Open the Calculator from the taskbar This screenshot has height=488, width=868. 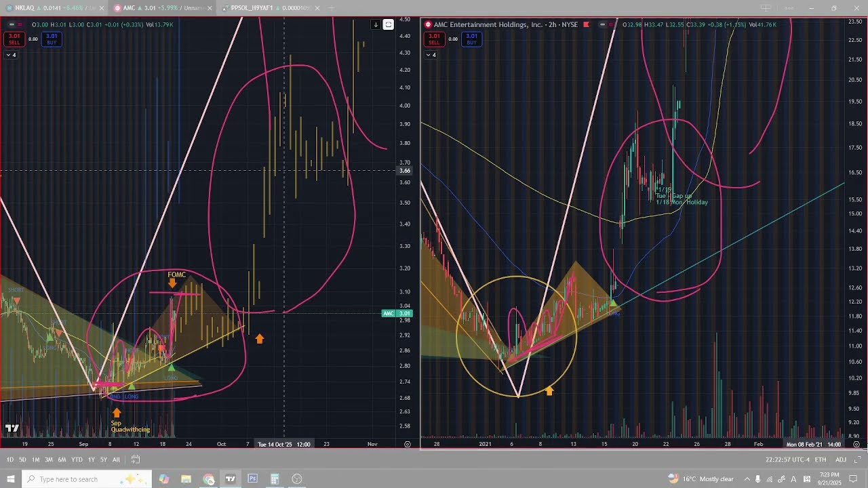275,479
